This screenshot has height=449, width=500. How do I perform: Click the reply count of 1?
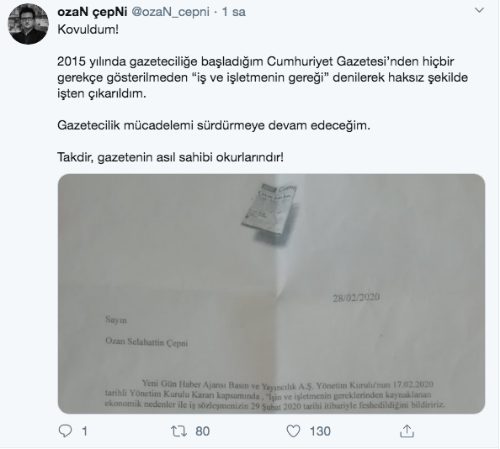85,431
